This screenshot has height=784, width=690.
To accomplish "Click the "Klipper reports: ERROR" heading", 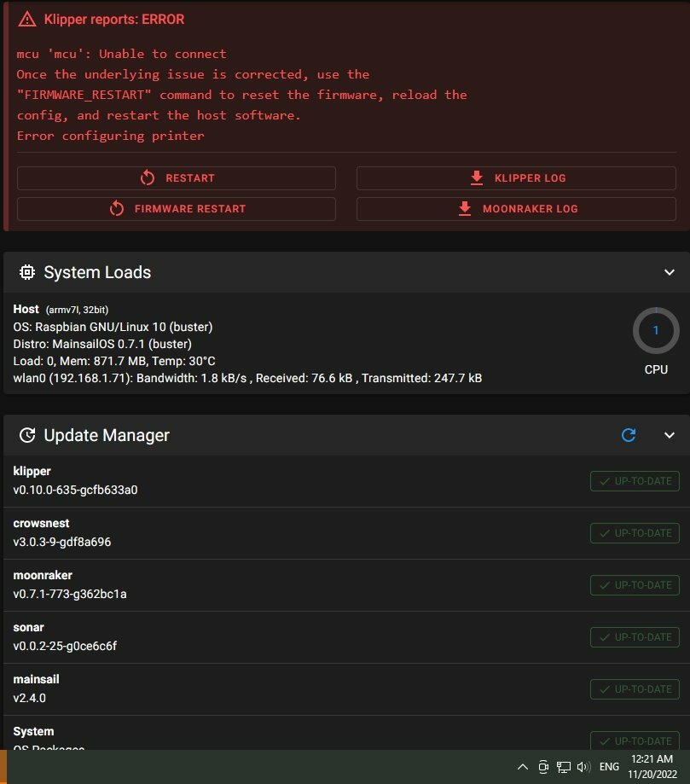I will tap(114, 20).
